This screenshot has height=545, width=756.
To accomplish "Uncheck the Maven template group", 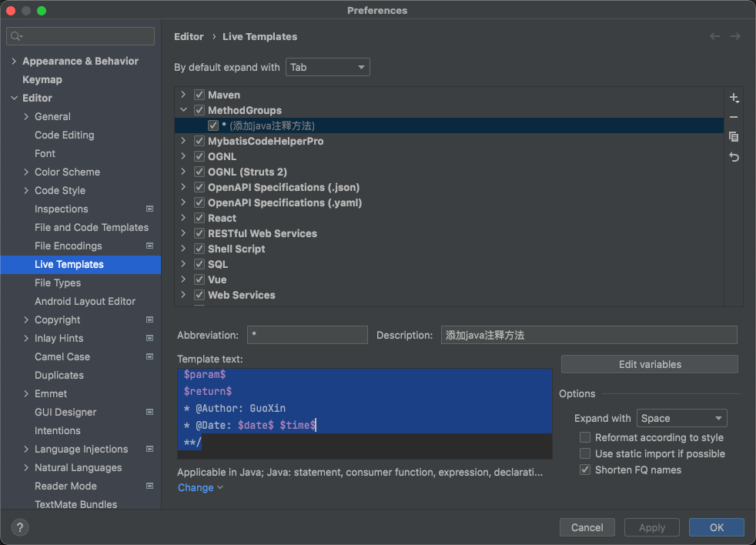I will [199, 95].
